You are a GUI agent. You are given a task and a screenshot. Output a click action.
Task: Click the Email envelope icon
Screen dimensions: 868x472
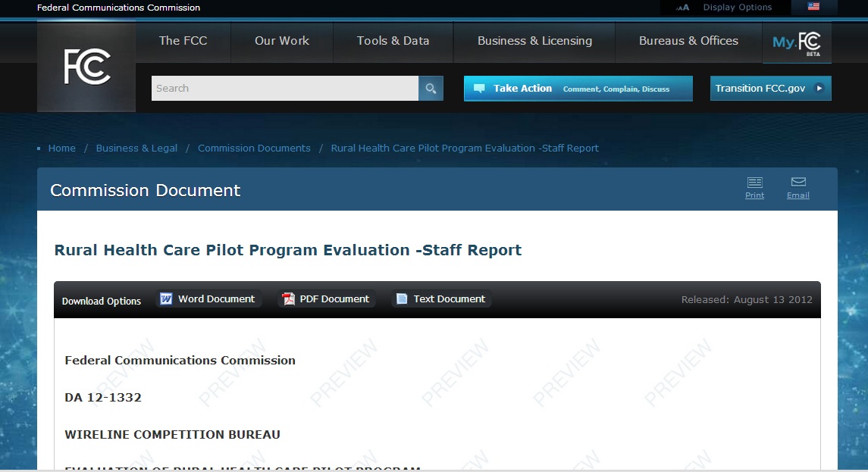(798, 182)
